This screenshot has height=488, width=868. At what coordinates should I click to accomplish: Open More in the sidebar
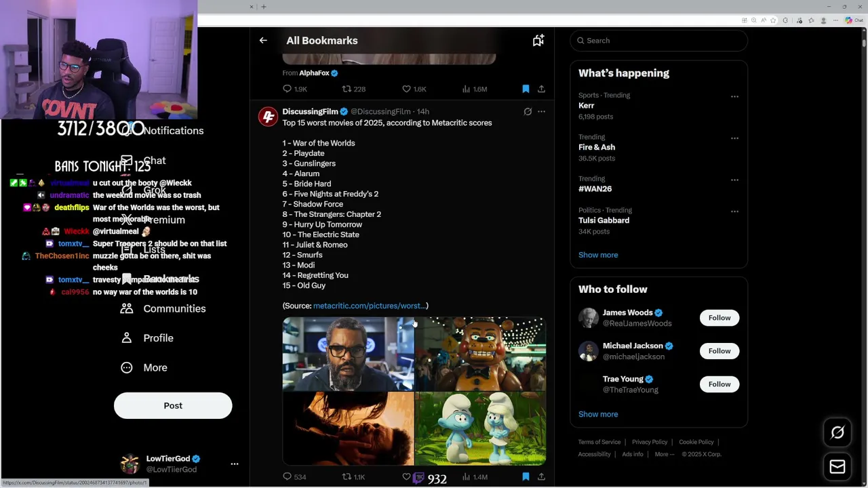point(144,367)
